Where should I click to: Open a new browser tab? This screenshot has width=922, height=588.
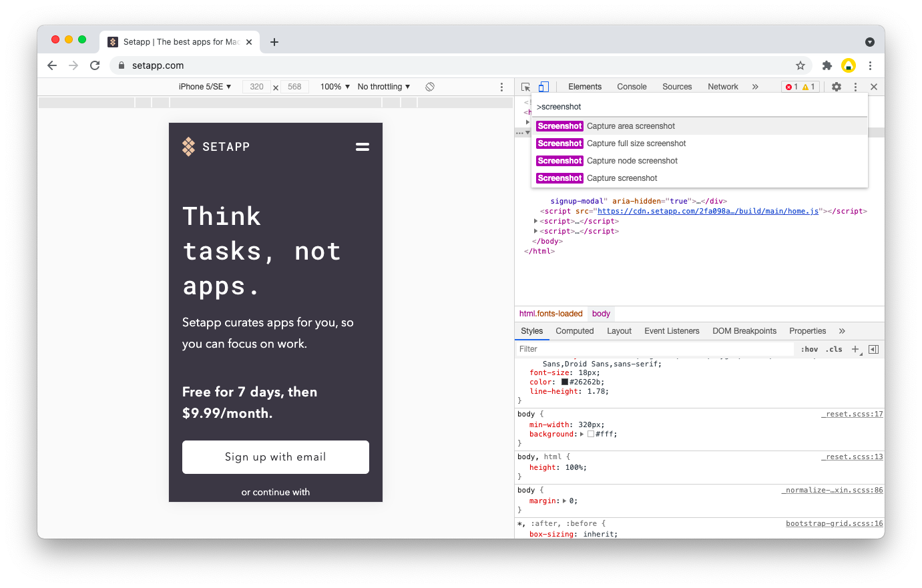[x=274, y=42]
